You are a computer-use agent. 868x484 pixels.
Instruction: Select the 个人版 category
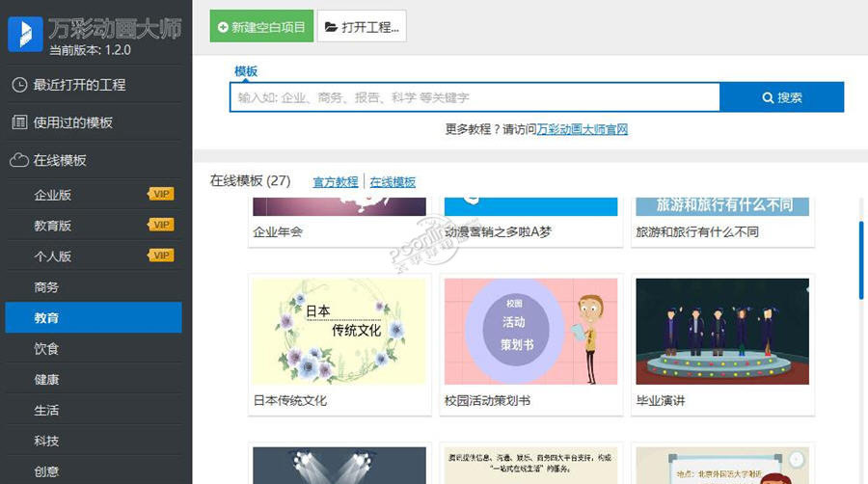pyautogui.click(x=94, y=256)
